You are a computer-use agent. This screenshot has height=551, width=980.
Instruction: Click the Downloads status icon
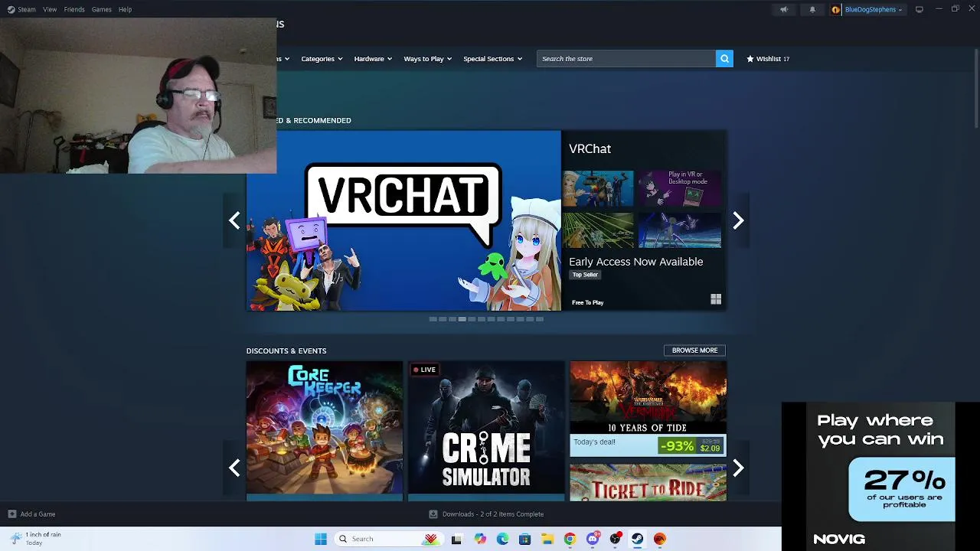pyautogui.click(x=433, y=514)
